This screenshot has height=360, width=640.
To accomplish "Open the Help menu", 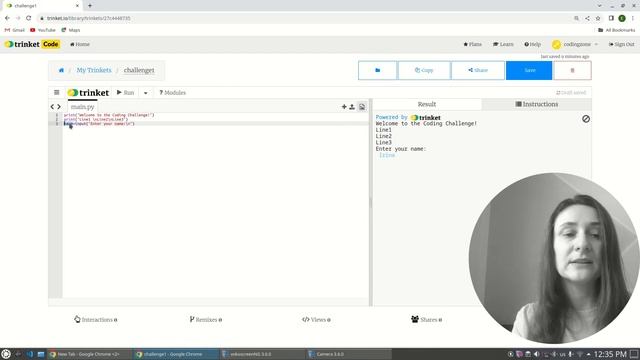I will (x=533, y=44).
